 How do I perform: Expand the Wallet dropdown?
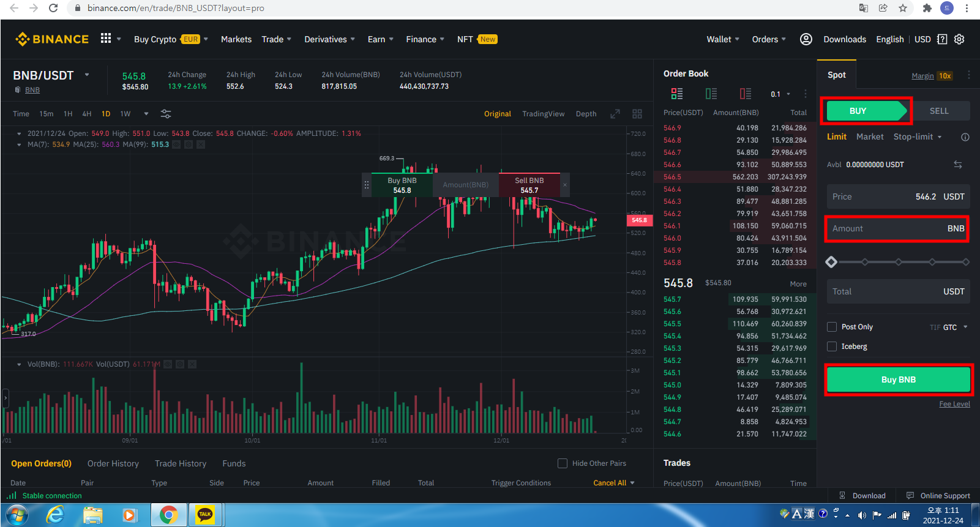(x=723, y=39)
